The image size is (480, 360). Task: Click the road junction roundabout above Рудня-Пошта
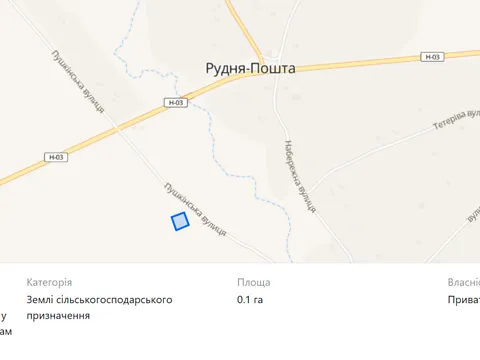point(271,58)
